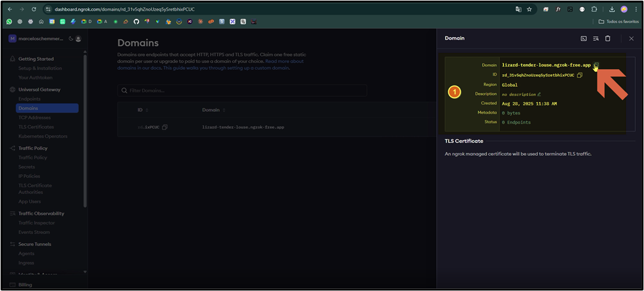This screenshot has width=644, height=291.
Task: Close the Domain detail panel
Action: coord(631,38)
